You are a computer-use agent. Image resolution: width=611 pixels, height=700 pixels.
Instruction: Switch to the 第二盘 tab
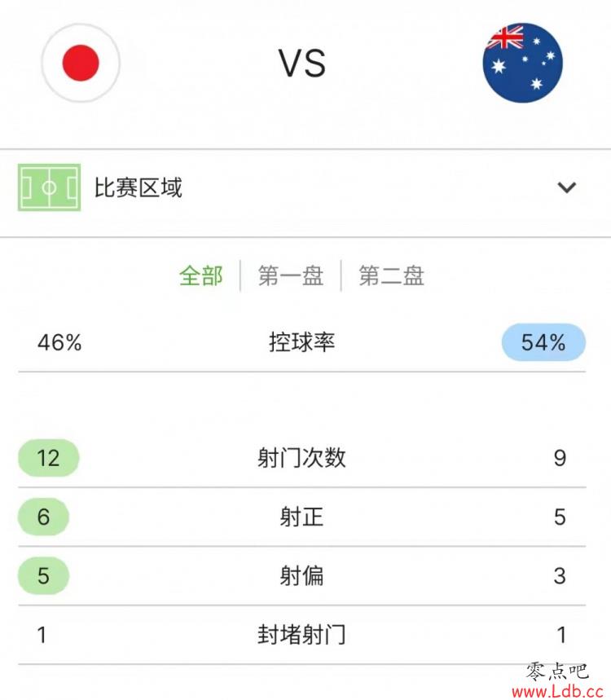(391, 275)
